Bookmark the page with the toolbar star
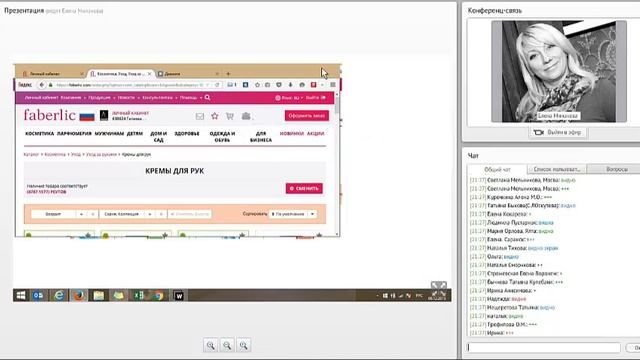The height and width of the screenshot is (360, 640). pos(257,85)
